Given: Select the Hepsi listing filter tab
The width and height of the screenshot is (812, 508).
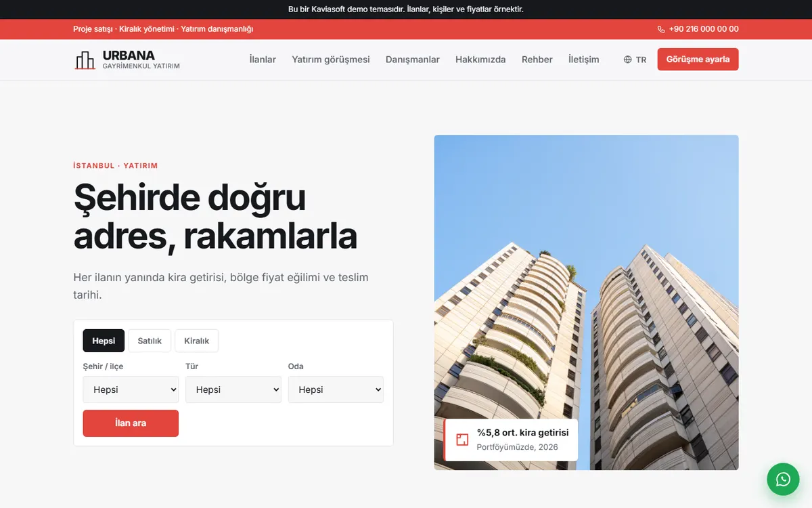Looking at the screenshot, I should point(104,341).
